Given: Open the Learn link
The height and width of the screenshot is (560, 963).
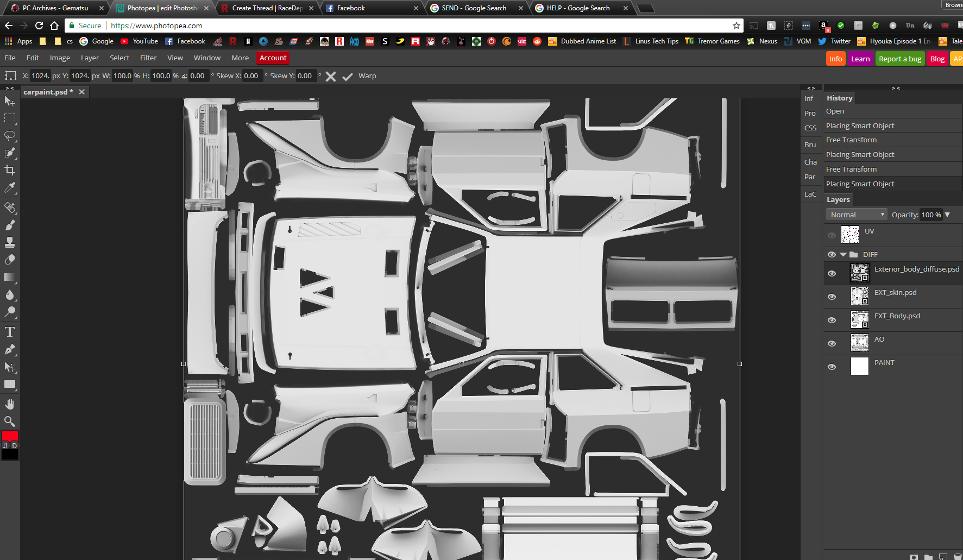Looking at the screenshot, I should (x=860, y=59).
